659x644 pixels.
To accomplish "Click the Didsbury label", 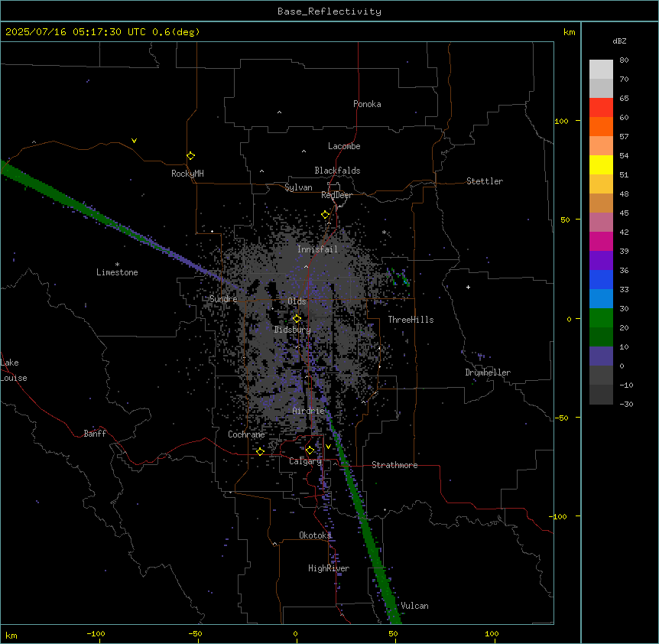I will [x=293, y=330].
